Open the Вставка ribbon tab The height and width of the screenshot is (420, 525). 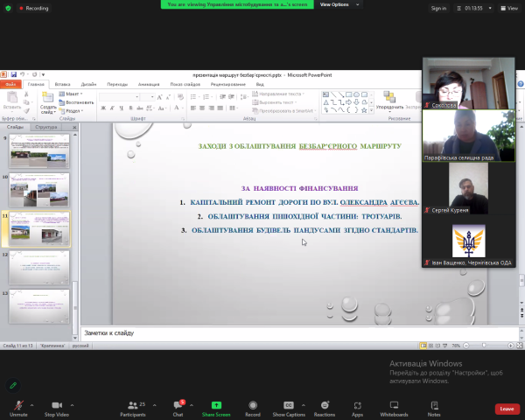coord(62,84)
